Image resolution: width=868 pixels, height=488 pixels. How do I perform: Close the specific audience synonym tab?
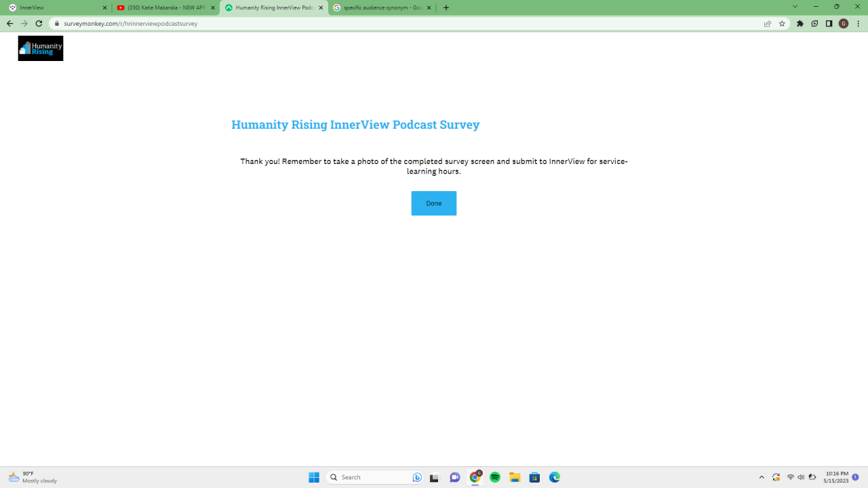click(x=429, y=7)
